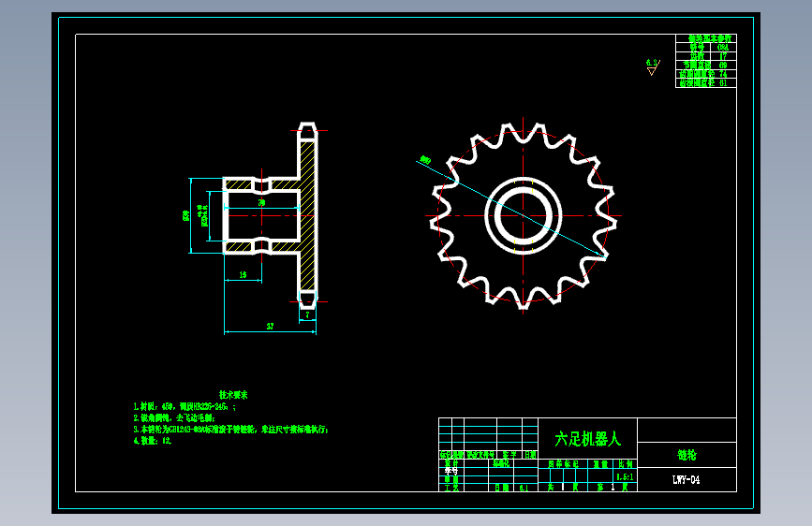Click the dimension value 7 under sprocket rim
This screenshot has width=812, height=526.
tap(307, 314)
